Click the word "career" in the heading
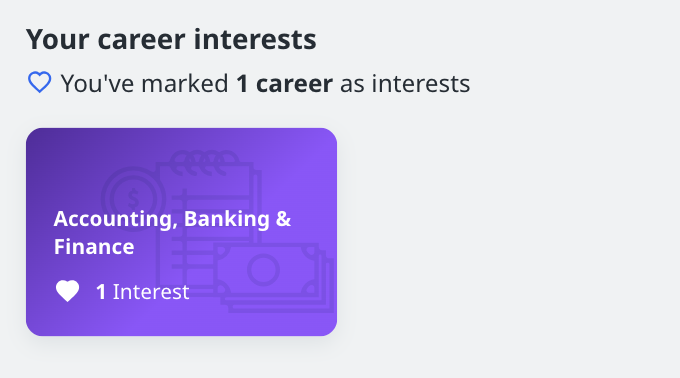The image size is (680, 378). click(141, 40)
